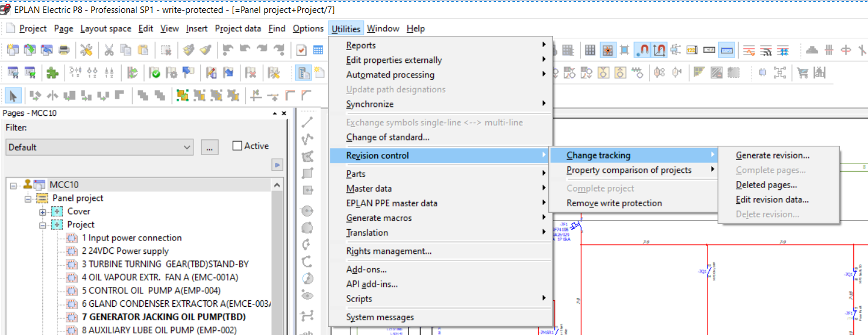Viewport: 868px width, 335px height.
Task: Select Generate revision... menu entry
Action: coord(779,156)
